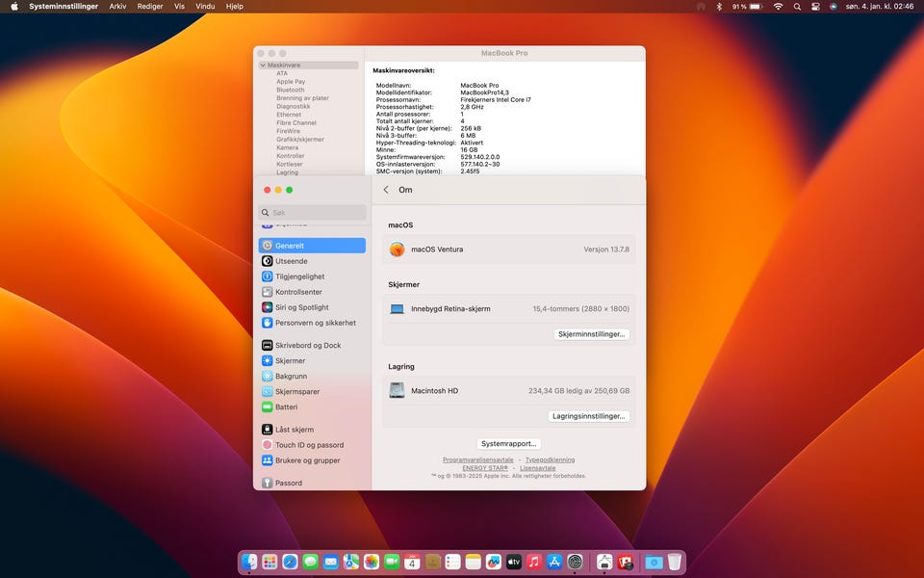
Task: Select Batteri in the sidebar
Action: pyautogui.click(x=286, y=407)
